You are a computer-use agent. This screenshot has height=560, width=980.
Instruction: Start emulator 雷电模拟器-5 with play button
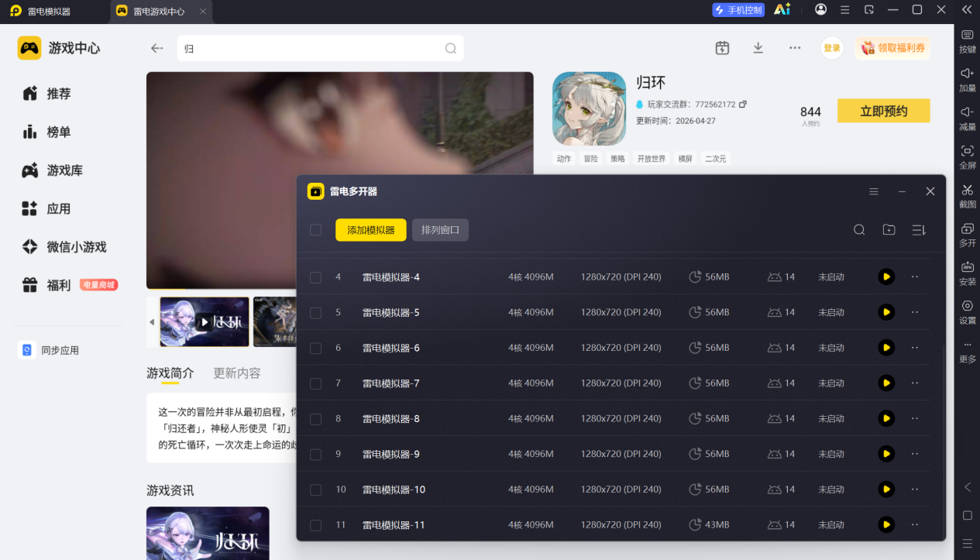click(x=886, y=312)
